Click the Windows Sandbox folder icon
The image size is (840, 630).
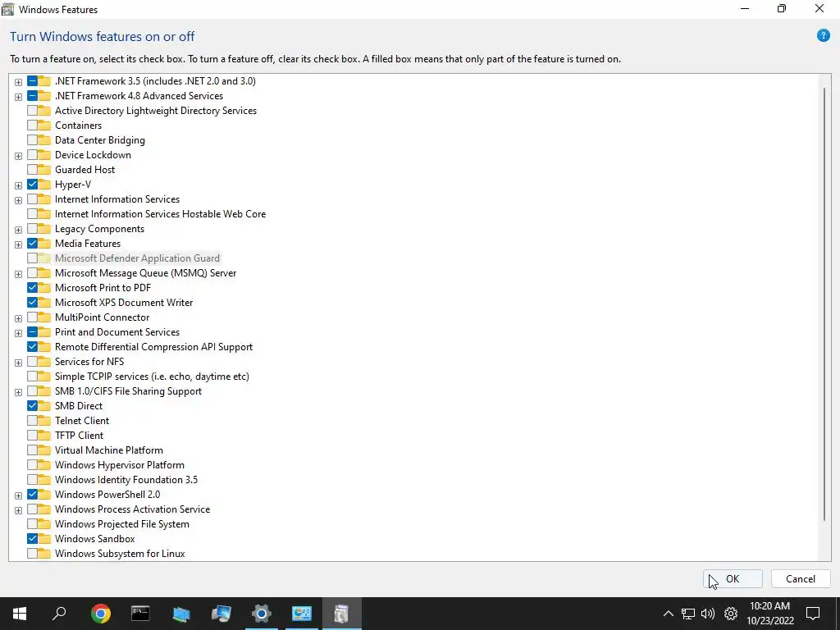tap(44, 539)
